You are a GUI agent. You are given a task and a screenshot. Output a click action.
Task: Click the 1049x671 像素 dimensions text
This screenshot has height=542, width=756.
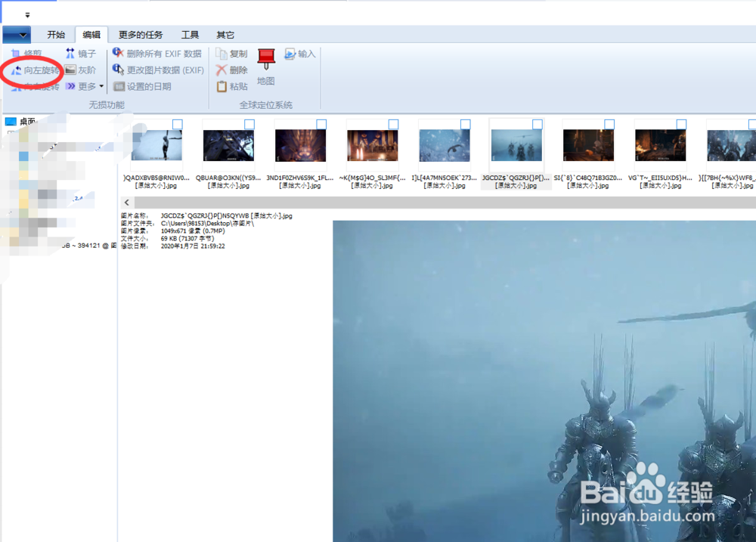[193, 231]
